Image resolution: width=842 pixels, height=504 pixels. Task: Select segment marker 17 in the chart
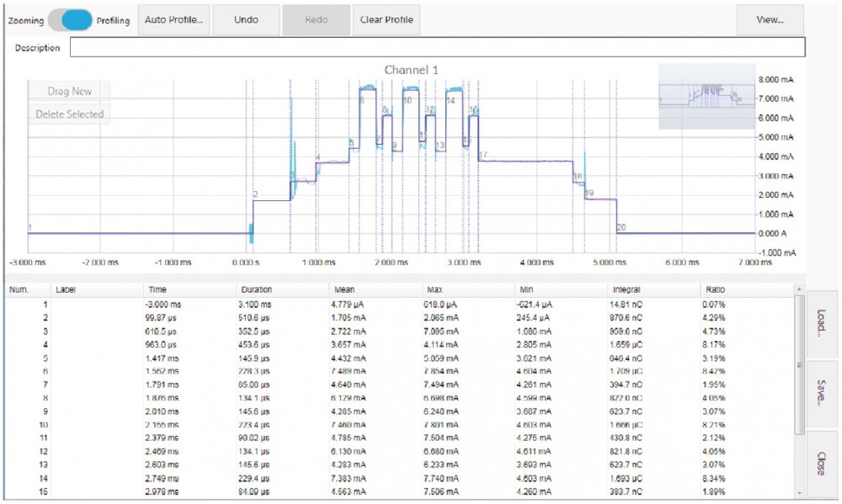(x=482, y=155)
